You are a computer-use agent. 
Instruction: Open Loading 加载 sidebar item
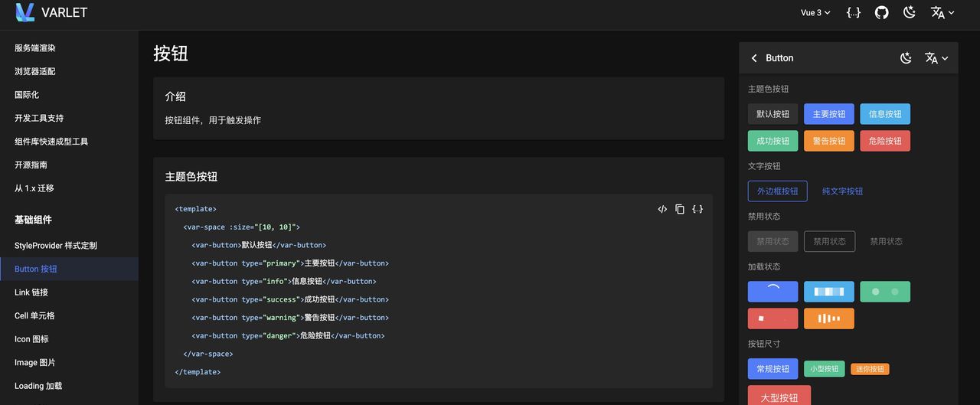tap(69, 386)
